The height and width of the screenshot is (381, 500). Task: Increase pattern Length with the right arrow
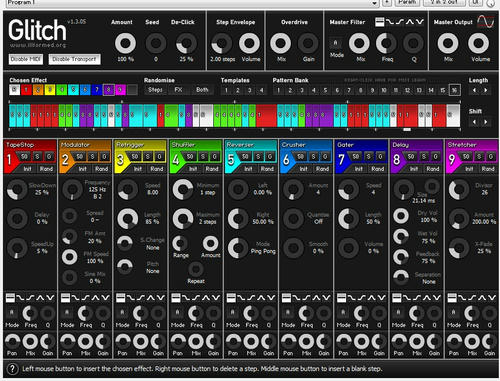pos(486,90)
